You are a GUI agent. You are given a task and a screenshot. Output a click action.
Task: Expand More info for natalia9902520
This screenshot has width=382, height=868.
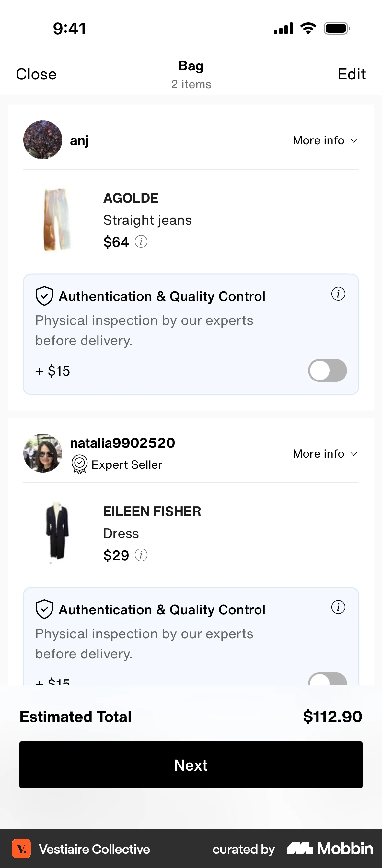(x=325, y=454)
